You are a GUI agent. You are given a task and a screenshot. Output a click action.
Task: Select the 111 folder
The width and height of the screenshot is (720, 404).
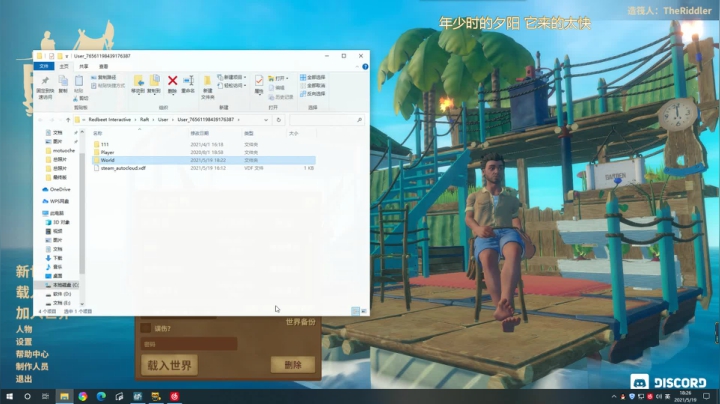tap(105, 145)
